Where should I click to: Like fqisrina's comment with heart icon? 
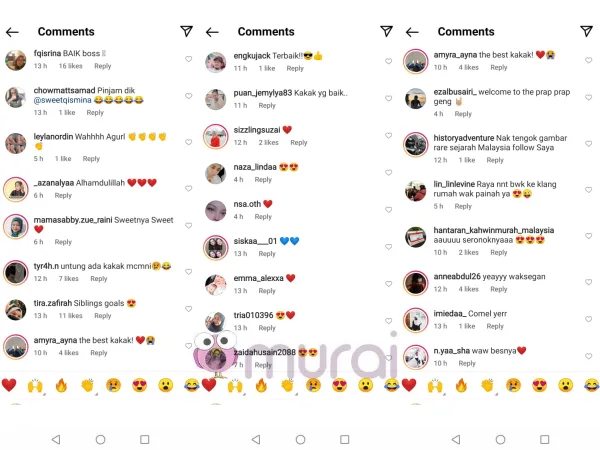click(x=188, y=59)
